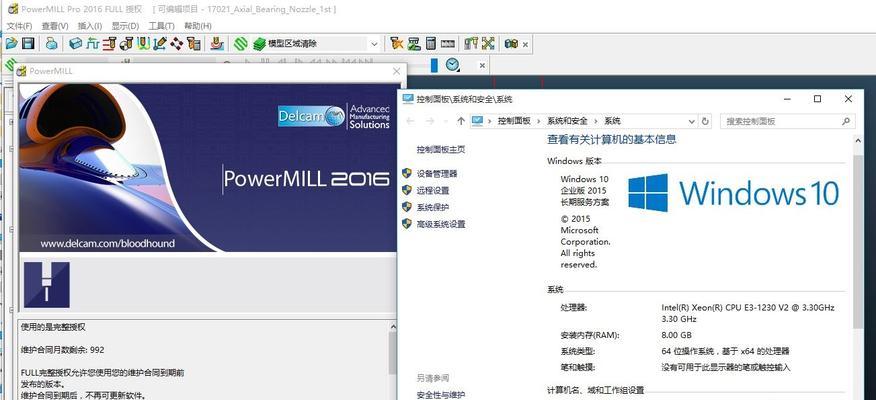Viewport: 876px width, 400px height.
Task: Close the main toolbar with its X
Action: coord(525,44)
